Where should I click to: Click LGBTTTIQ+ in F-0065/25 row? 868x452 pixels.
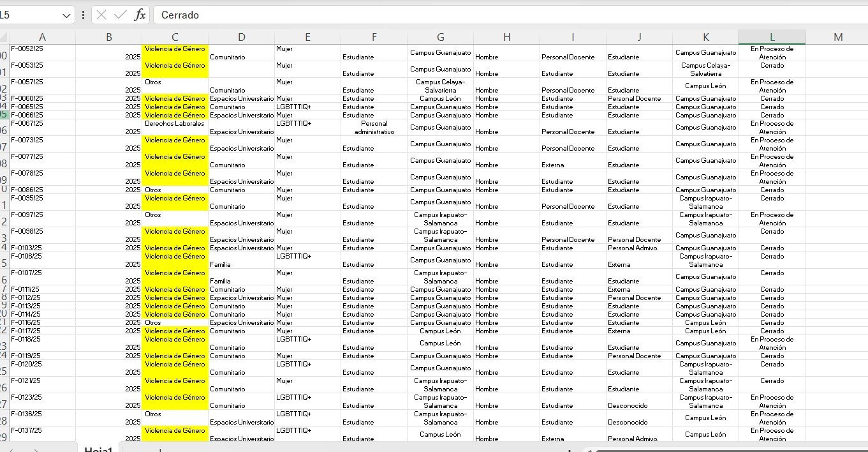point(307,107)
